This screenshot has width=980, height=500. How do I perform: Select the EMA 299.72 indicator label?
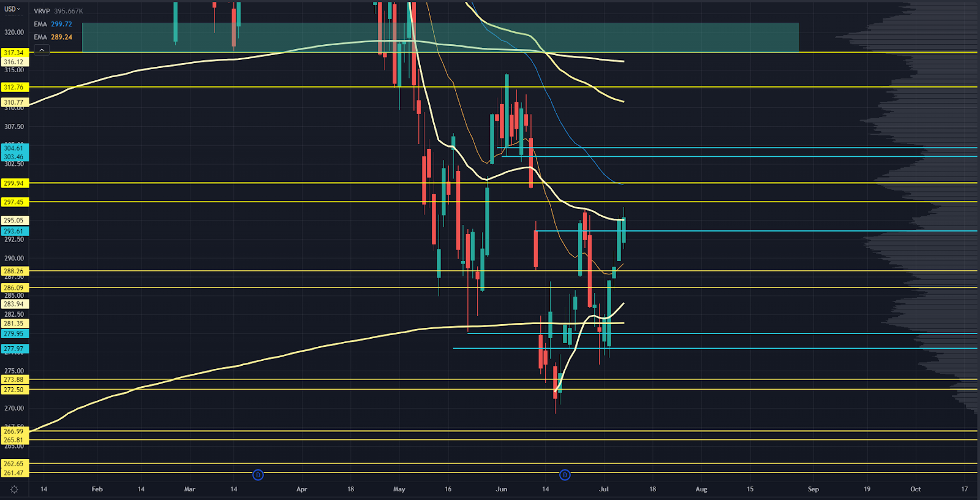(x=53, y=24)
